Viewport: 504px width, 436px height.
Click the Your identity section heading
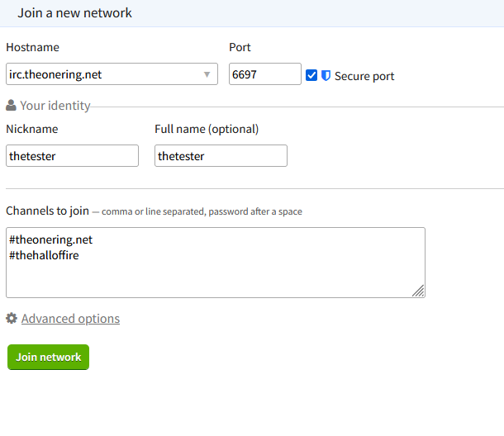coord(55,106)
